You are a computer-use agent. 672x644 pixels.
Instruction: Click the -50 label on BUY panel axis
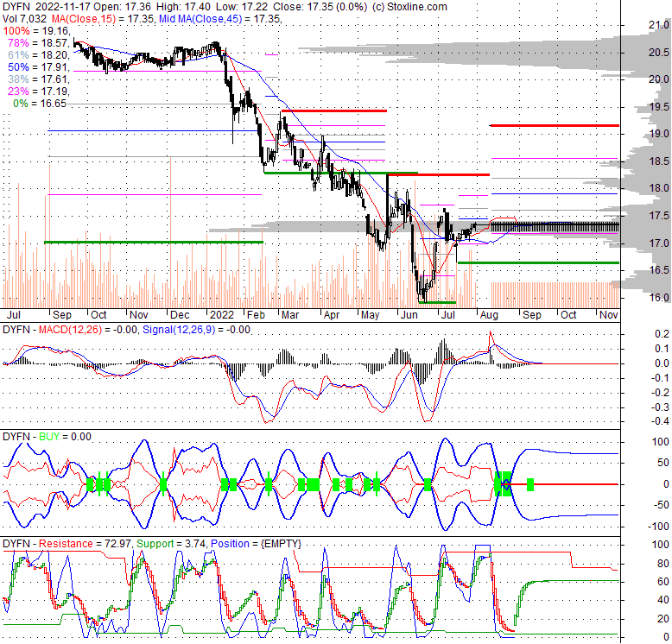(661, 505)
